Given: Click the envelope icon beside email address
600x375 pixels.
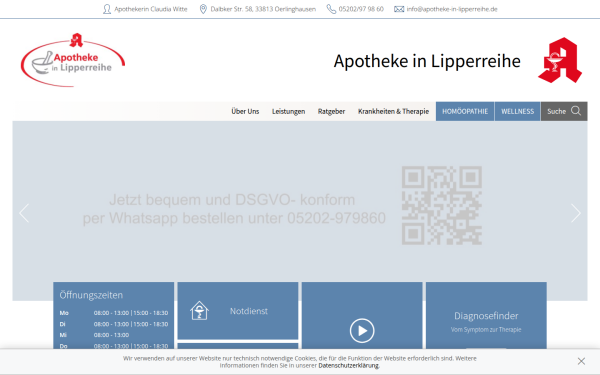Looking at the screenshot, I should pos(399,9).
